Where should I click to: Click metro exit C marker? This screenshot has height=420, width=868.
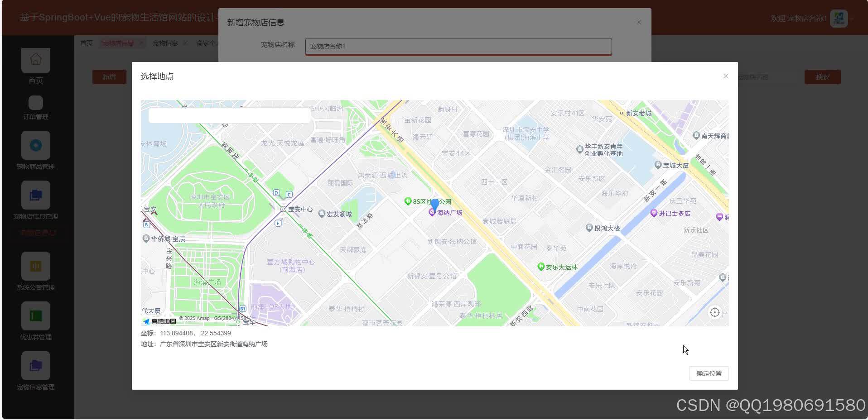(289, 195)
